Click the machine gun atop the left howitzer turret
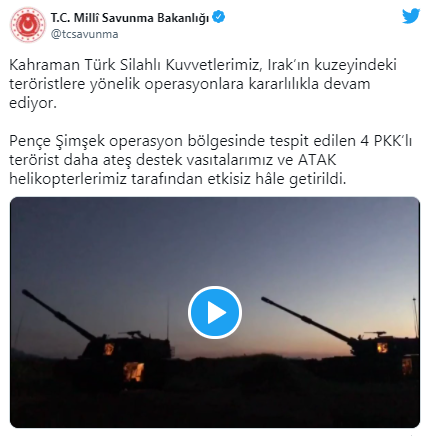 tap(130, 333)
